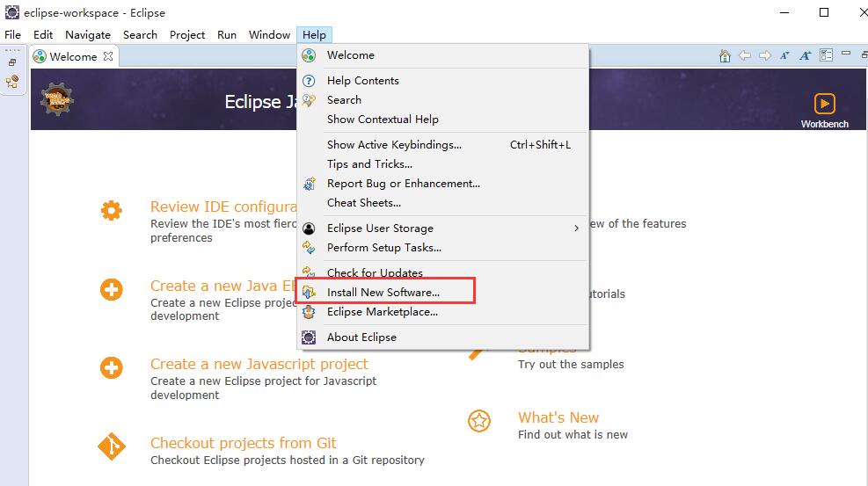This screenshot has height=486, width=868.
Task: Minimize the Welcome view
Action: (x=846, y=53)
